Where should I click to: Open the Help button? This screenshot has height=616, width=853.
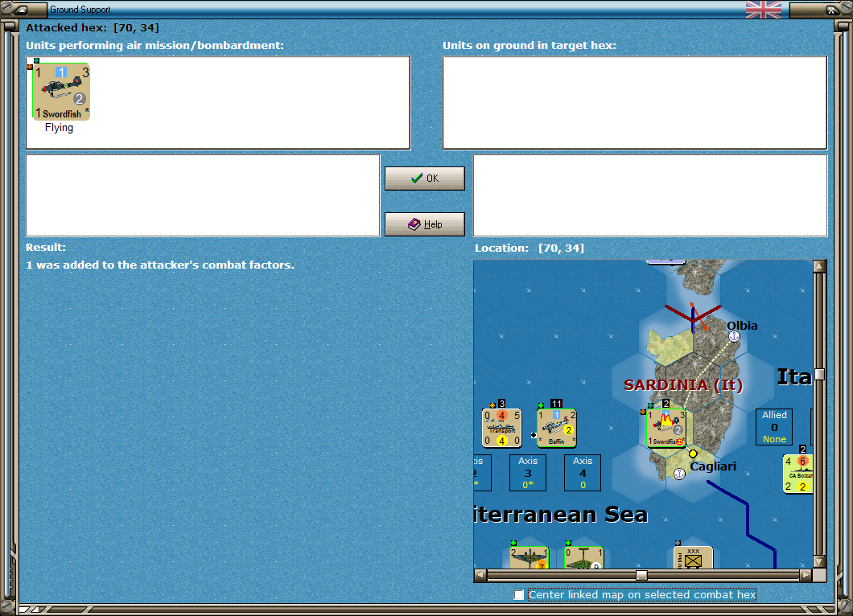click(x=425, y=224)
